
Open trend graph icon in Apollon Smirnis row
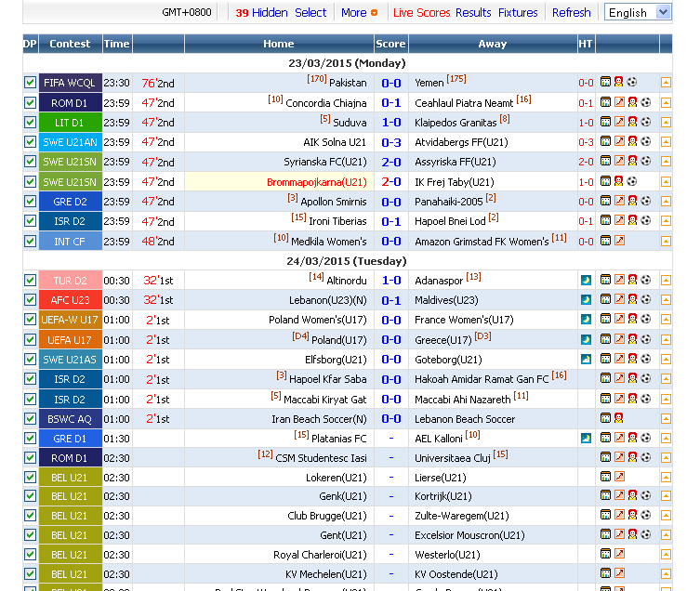(619, 201)
